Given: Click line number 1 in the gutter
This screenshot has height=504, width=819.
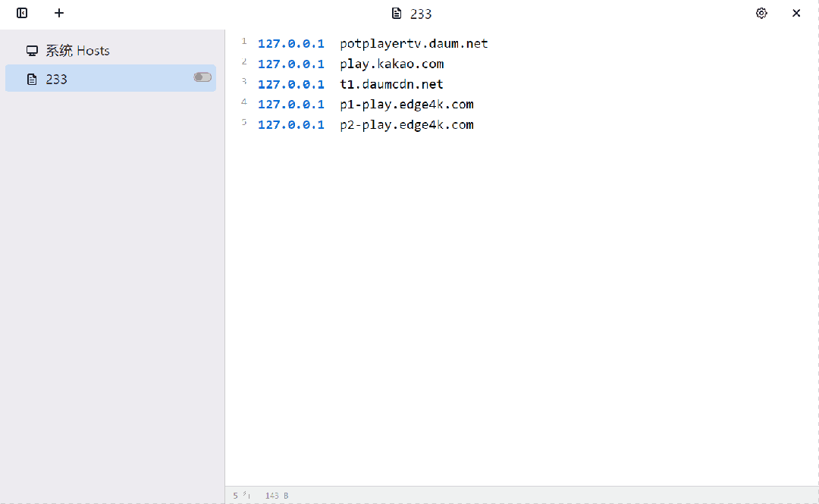Looking at the screenshot, I should 244,41.
